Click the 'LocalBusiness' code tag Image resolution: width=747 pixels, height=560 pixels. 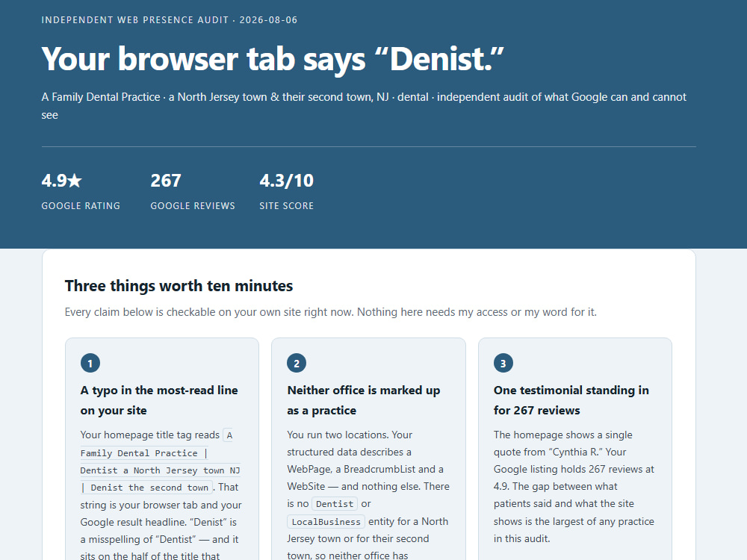pyautogui.click(x=326, y=522)
